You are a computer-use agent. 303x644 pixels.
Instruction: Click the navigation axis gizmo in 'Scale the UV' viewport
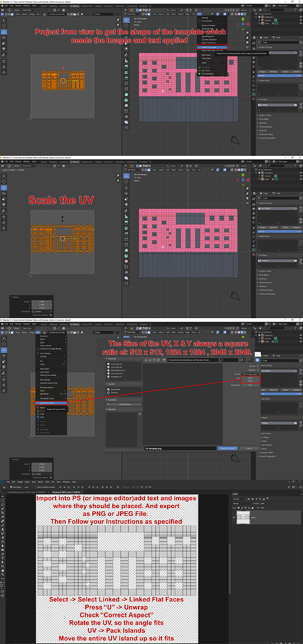click(243, 180)
